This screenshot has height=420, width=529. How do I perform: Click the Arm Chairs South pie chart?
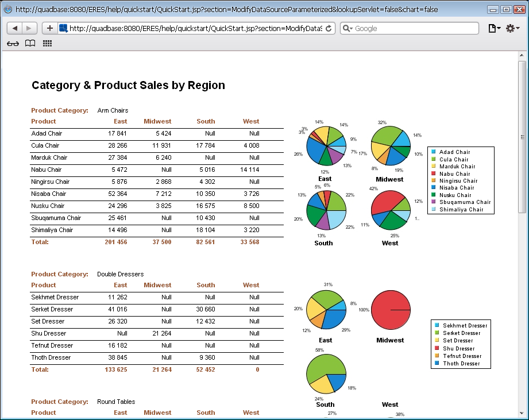(326, 210)
